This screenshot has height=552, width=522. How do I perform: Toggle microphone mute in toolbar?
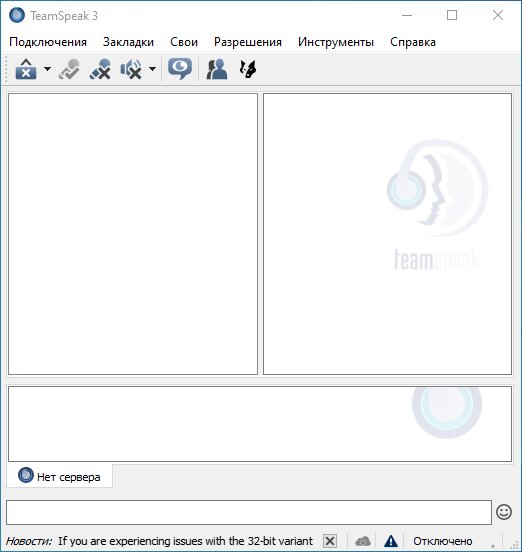pyautogui.click(x=100, y=69)
